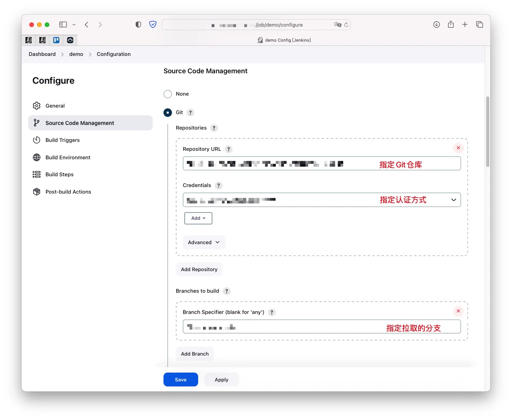Click the help icon next to Repository URL

coord(229,149)
